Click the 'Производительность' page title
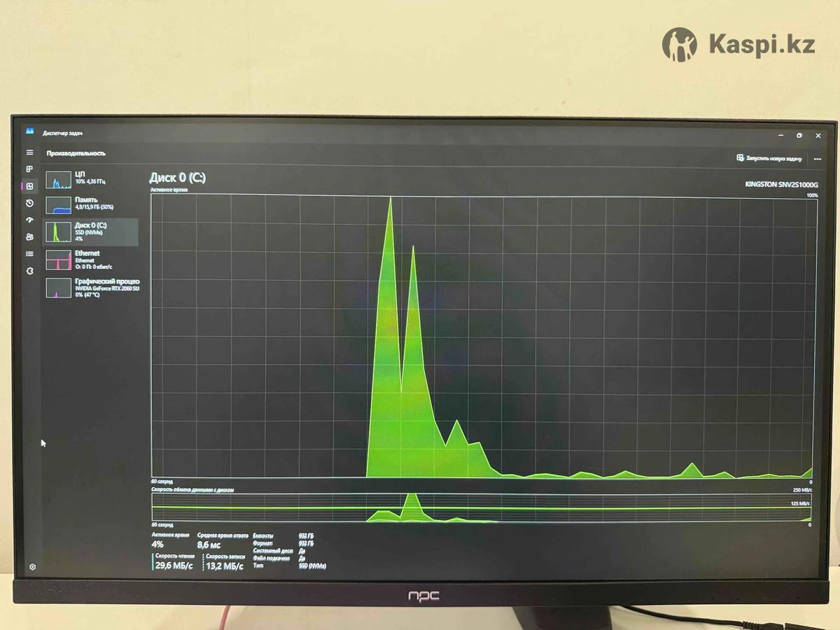 76,153
